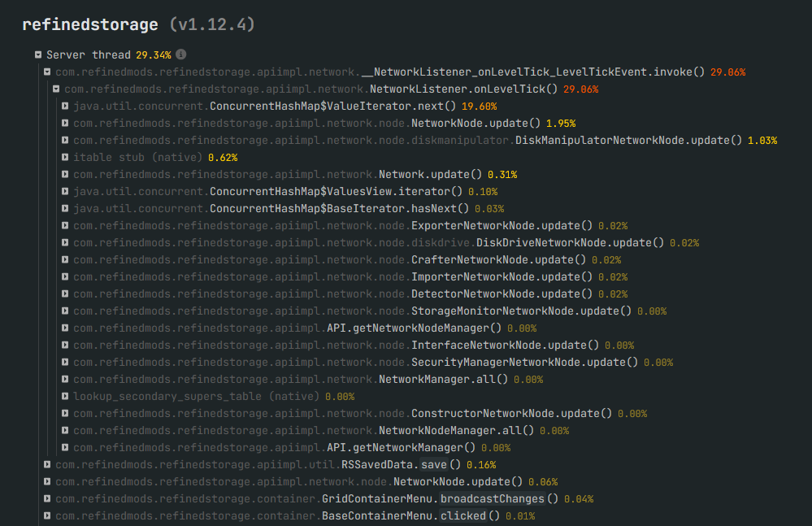
Task: Select NetworkListener.onLevelTick() method text
Action: (x=463, y=89)
